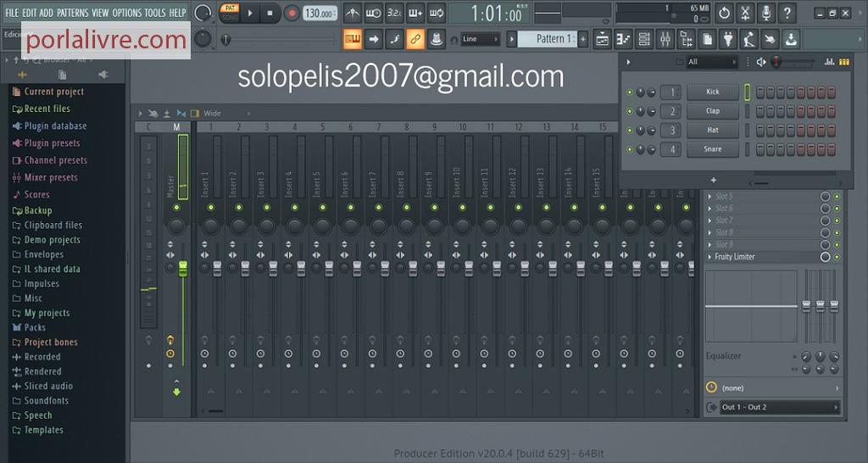Click the song position slider handle
Image resolution: width=868 pixels, height=463 pixels.
click(225, 39)
